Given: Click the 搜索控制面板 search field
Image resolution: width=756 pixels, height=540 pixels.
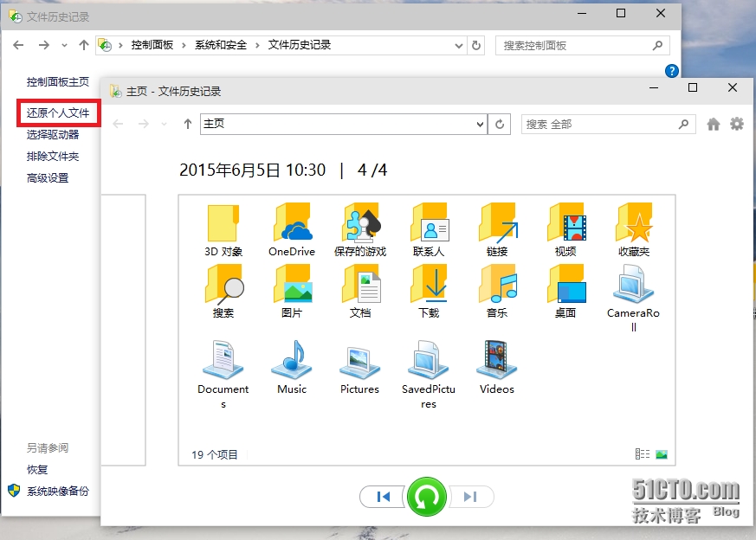Looking at the screenshot, I should (583, 45).
